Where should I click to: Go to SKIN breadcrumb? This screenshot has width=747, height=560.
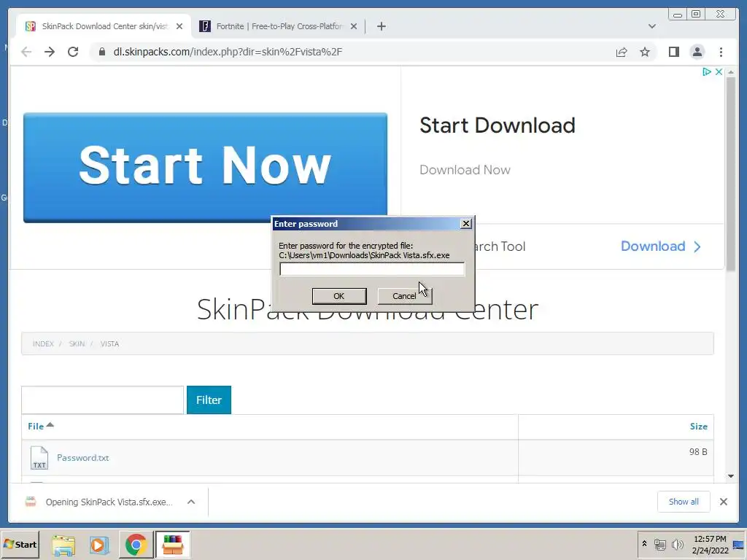[x=77, y=344]
